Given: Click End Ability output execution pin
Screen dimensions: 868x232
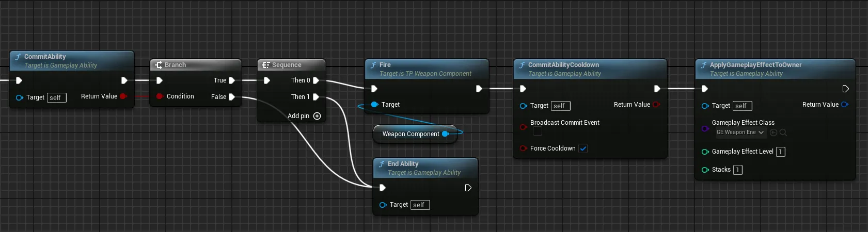Looking at the screenshot, I should tap(468, 188).
